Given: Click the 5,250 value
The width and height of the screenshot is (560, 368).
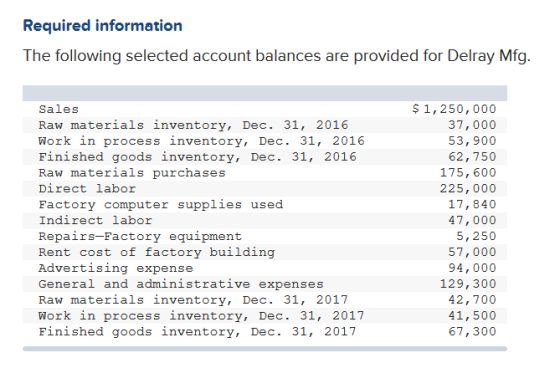Looking at the screenshot, I should pyautogui.click(x=476, y=236).
